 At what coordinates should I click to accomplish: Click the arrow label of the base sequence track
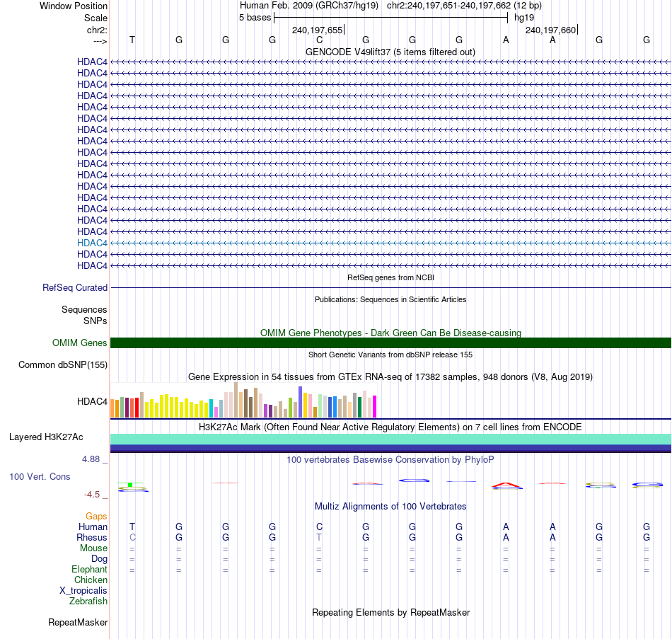click(x=100, y=41)
